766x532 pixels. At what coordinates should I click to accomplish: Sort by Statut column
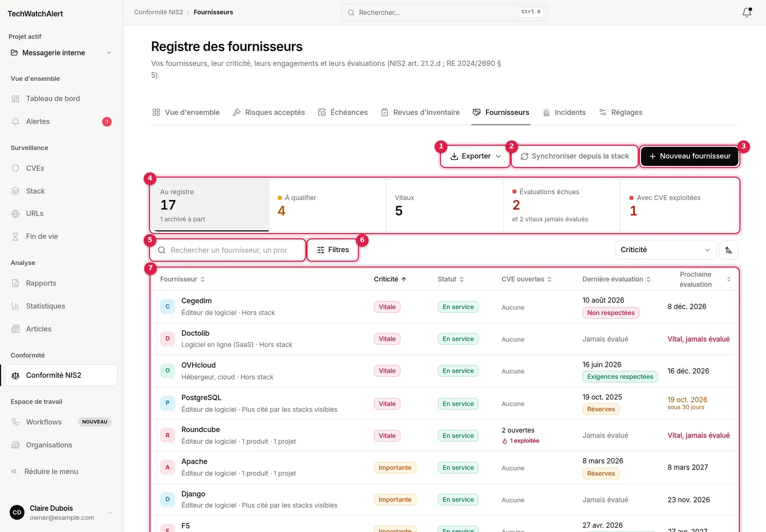(451, 279)
